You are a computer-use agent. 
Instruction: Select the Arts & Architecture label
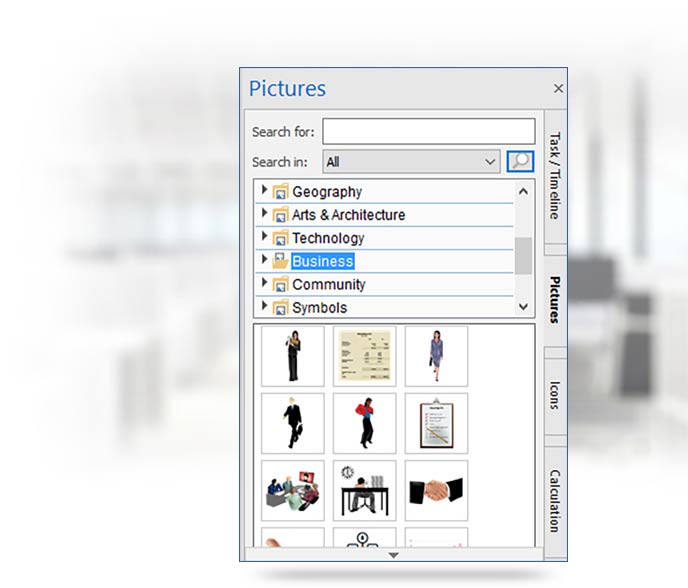349,215
